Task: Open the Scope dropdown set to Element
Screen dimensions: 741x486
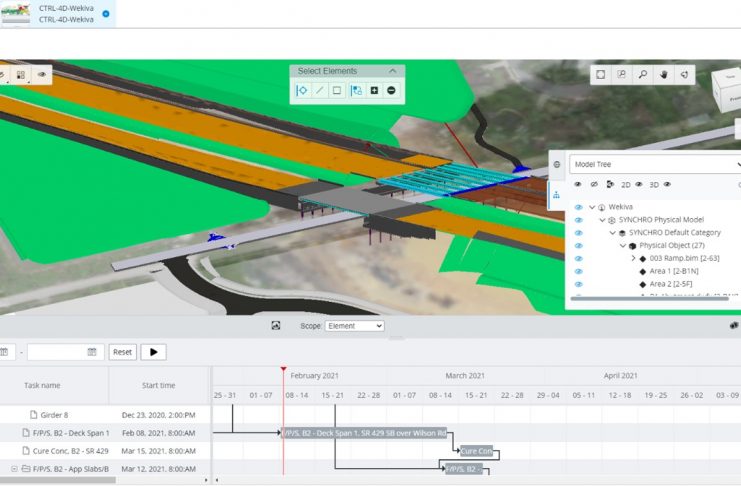Action: click(354, 326)
